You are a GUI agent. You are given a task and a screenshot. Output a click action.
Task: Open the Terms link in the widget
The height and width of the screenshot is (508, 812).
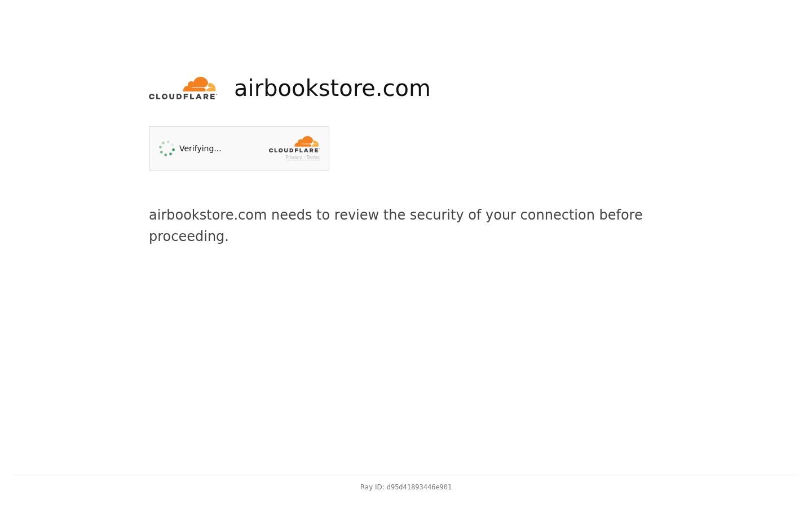click(x=313, y=157)
